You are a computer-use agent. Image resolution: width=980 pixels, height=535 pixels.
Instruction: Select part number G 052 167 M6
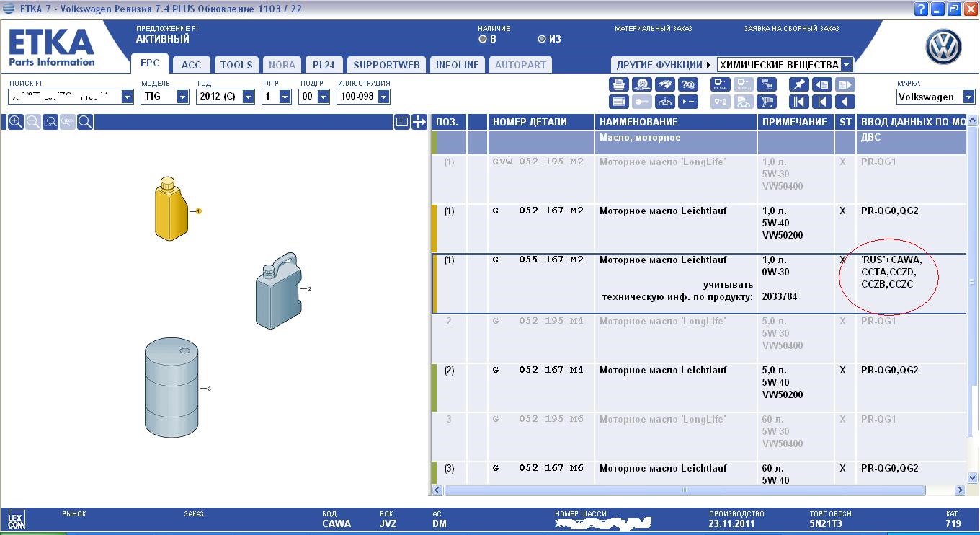point(538,468)
